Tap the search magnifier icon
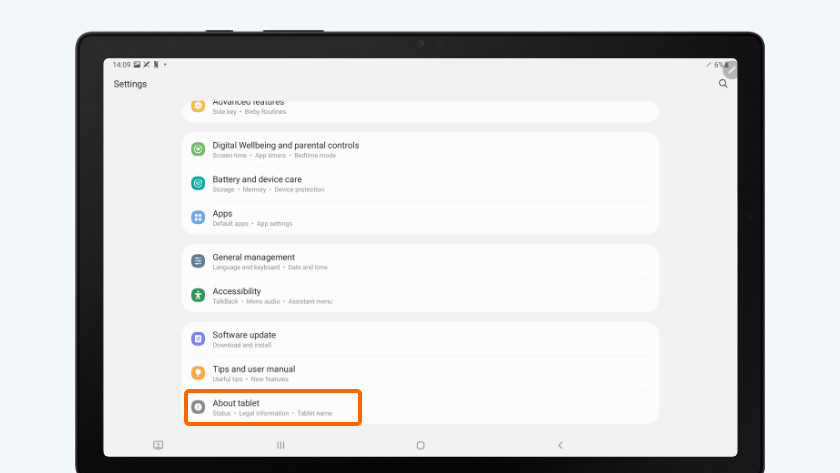Image resolution: width=840 pixels, height=473 pixels. [x=723, y=84]
